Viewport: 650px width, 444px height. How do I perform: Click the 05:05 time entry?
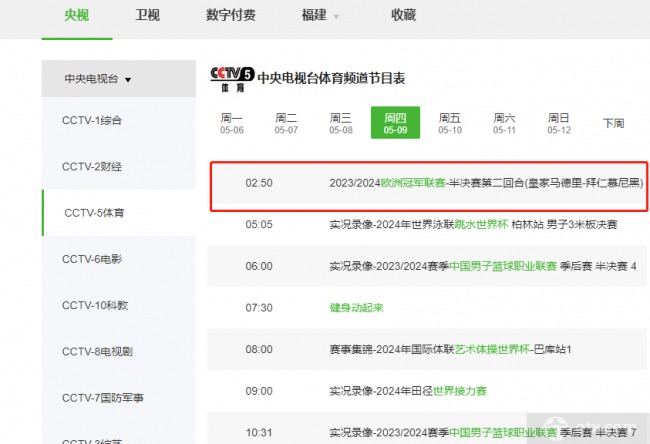click(259, 224)
